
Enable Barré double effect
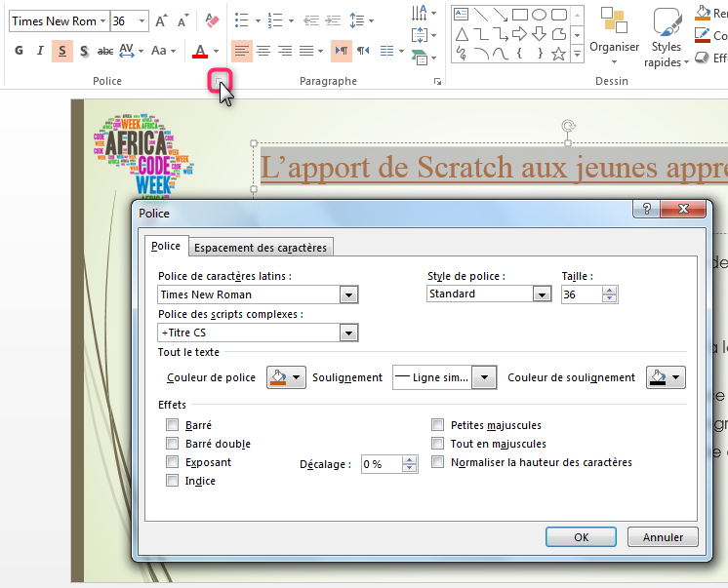[173, 444]
